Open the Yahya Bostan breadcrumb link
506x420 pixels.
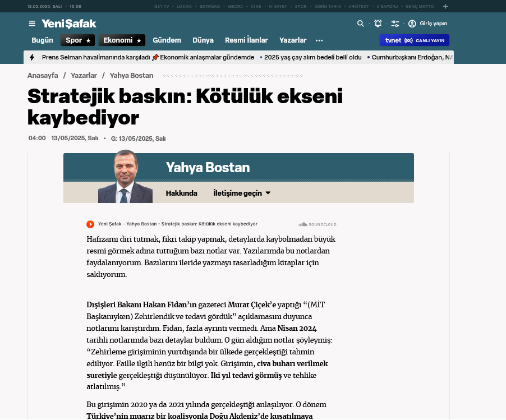point(131,75)
